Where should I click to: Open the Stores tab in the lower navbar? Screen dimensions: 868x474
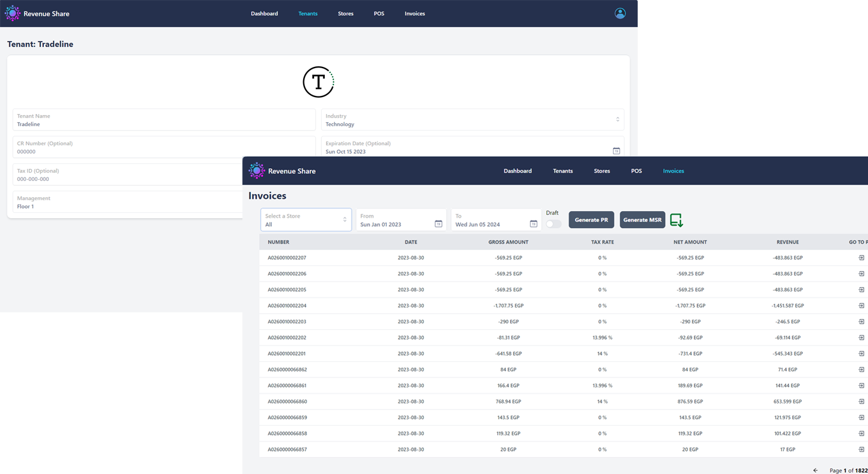point(602,171)
